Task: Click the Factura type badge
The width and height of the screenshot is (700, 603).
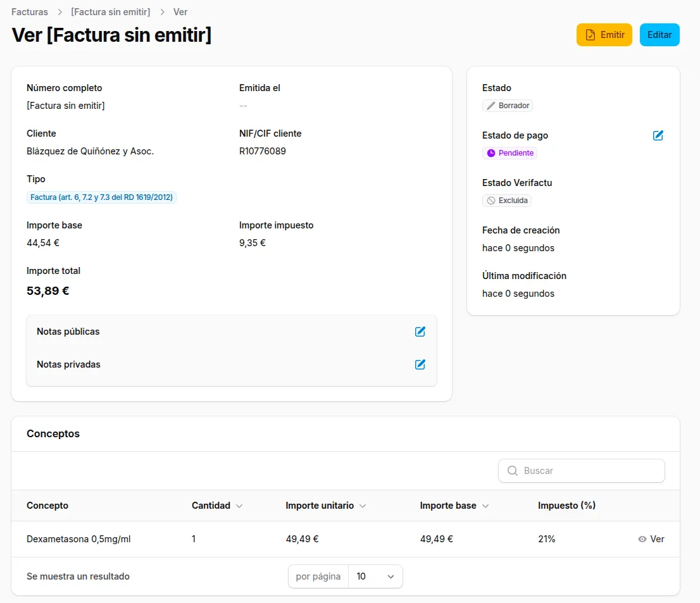Action: coord(101,197)
